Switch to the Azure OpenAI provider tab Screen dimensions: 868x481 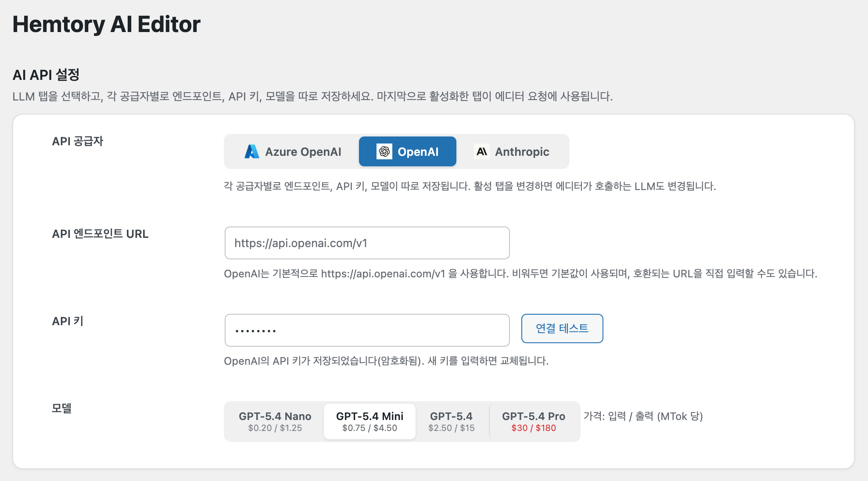tap(293, 151)
